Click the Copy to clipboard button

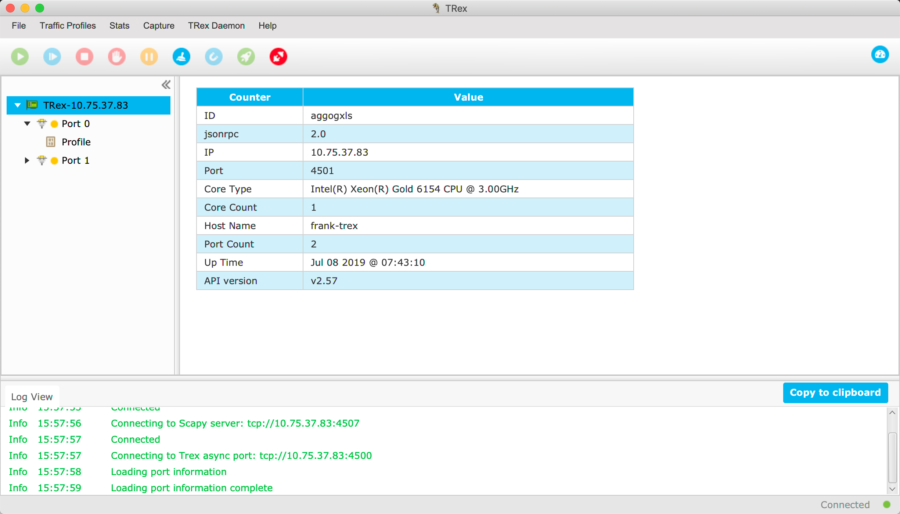(835, 392)
